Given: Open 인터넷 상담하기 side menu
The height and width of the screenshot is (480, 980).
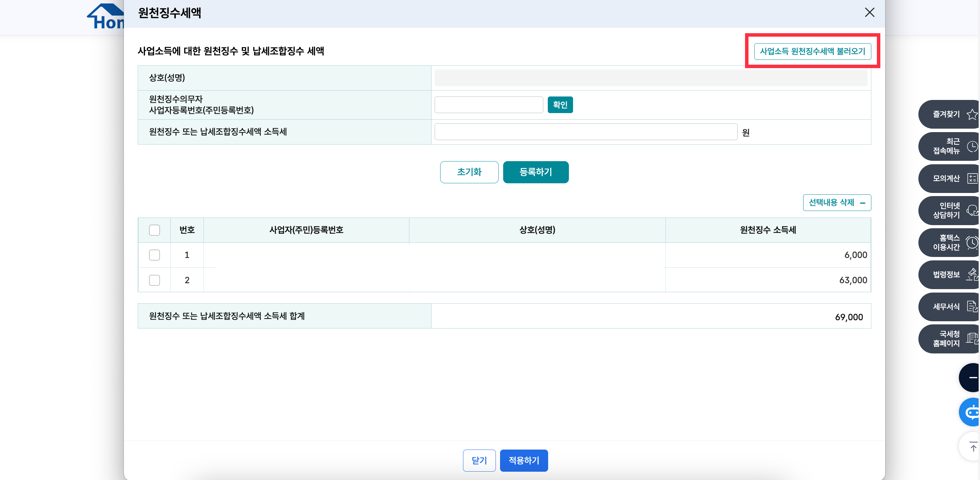Looking at the screenshot, I should click(949, 211).
